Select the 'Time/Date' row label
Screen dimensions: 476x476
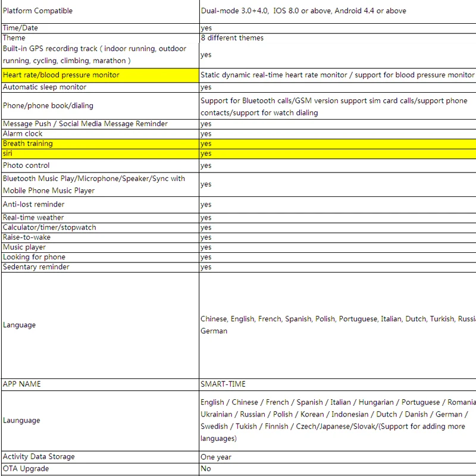(x=100, y=28)
